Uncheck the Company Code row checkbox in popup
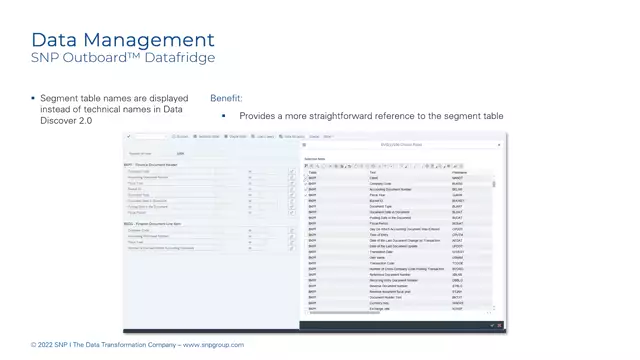640x360 pixels. tap(306, 184)
